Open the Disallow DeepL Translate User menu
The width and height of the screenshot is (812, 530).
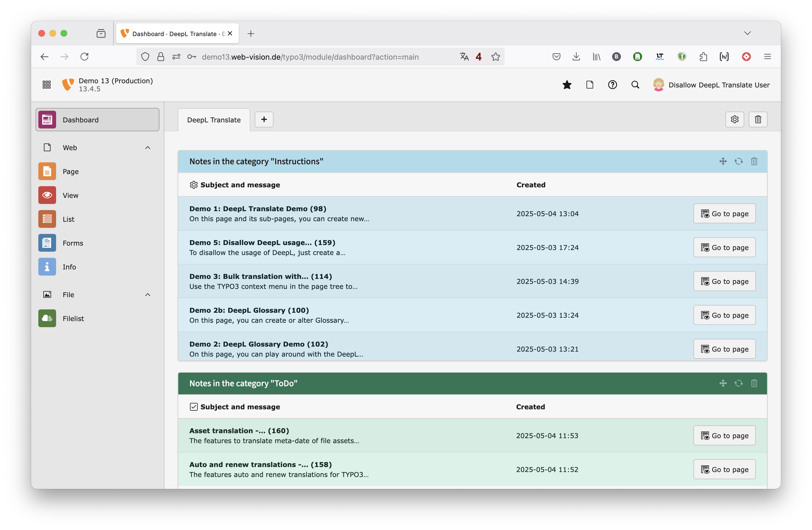(x=711, y=85)
